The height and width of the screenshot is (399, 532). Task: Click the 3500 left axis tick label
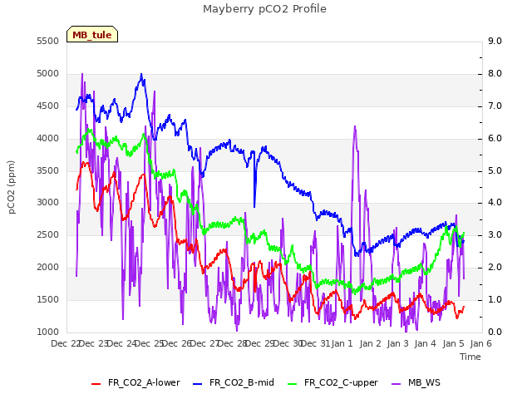click(x=48, y=170)
